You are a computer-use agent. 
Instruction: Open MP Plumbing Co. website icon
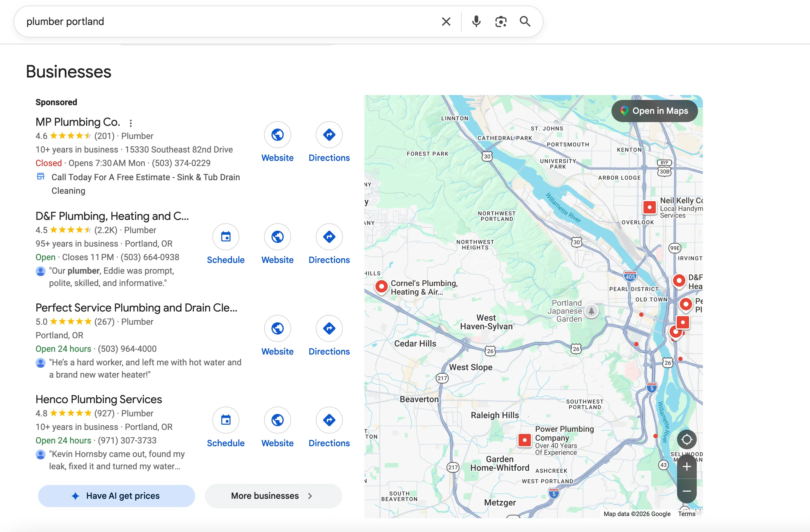[x=277, y=135]
